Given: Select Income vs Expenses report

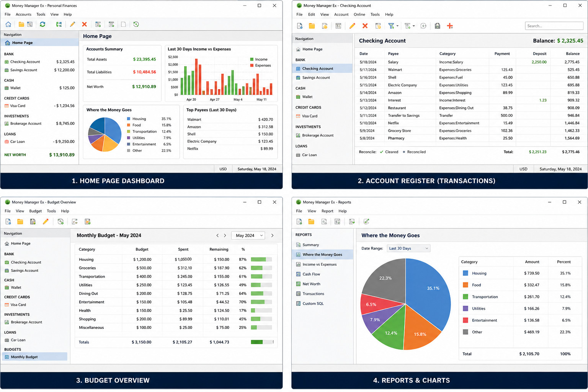Looking at the screenshot, I should point(319,265).
